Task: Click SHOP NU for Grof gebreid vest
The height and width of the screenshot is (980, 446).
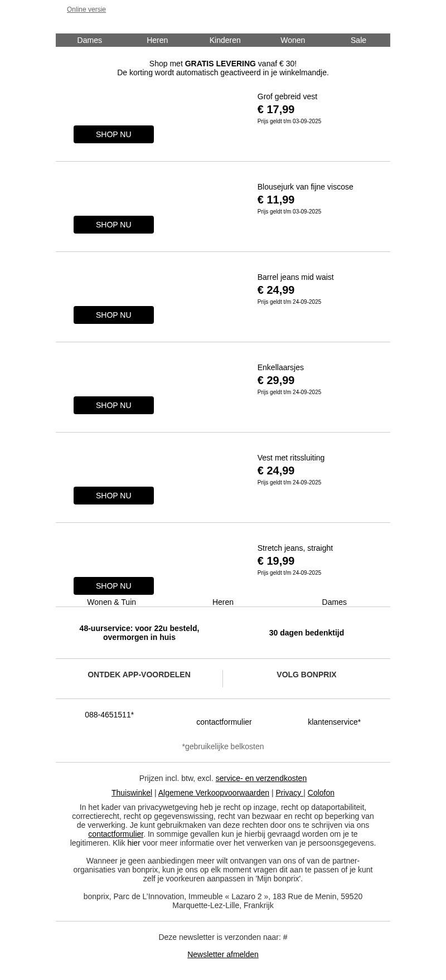Action: coord(114,134)
